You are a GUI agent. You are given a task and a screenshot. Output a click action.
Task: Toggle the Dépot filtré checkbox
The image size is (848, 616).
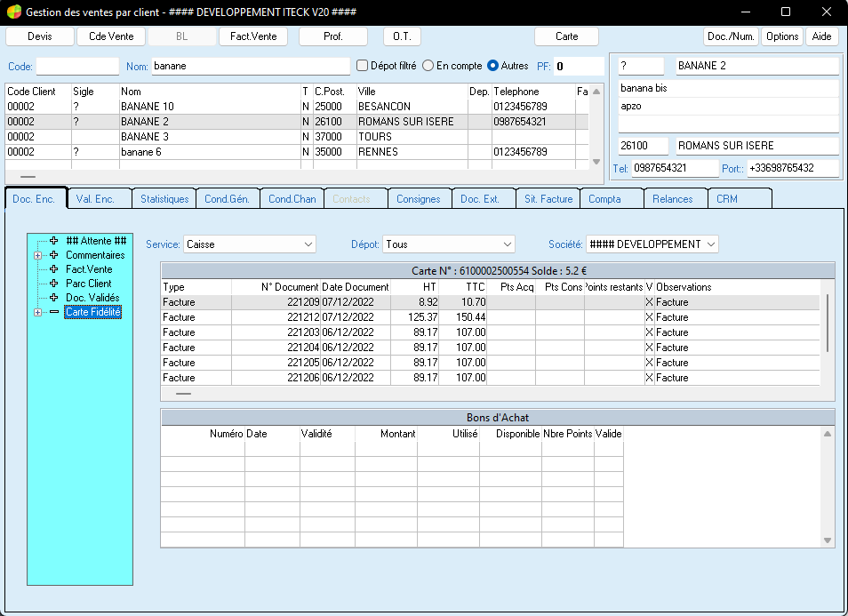(x=362, y=66)
